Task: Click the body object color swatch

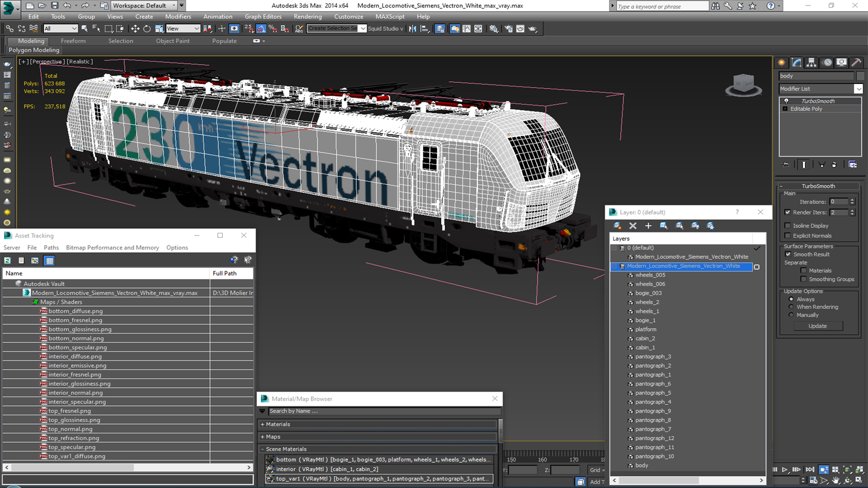Action: click(860, 76)
